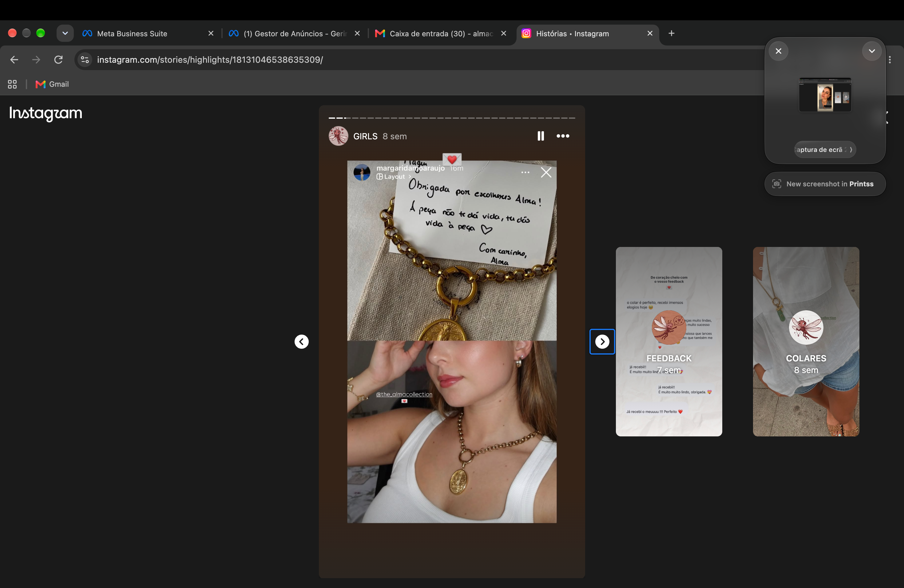904x588 pixels.
Task: Go back to previous story with left arrow
Action: pyautogui.click(x=302, y=341)
